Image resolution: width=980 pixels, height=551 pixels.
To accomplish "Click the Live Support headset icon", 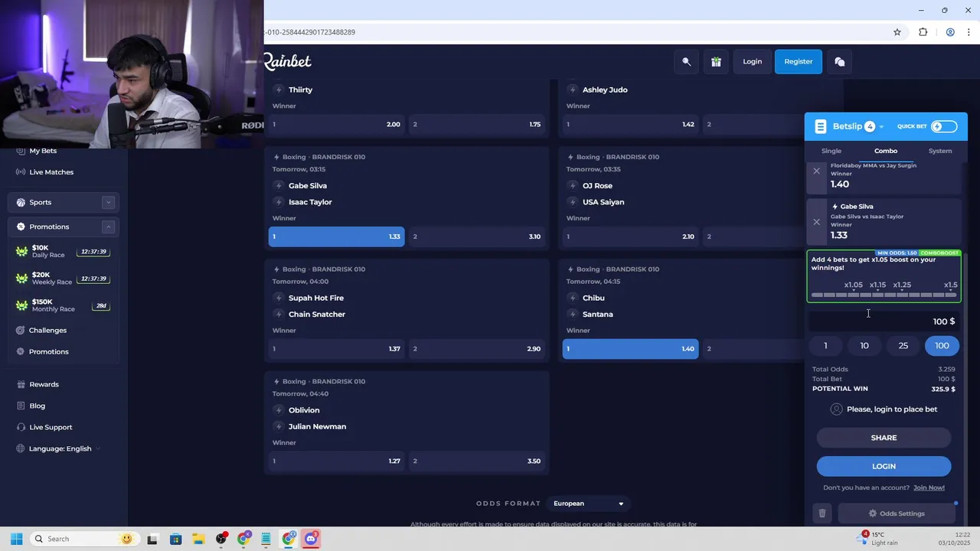I will point(21,427).
